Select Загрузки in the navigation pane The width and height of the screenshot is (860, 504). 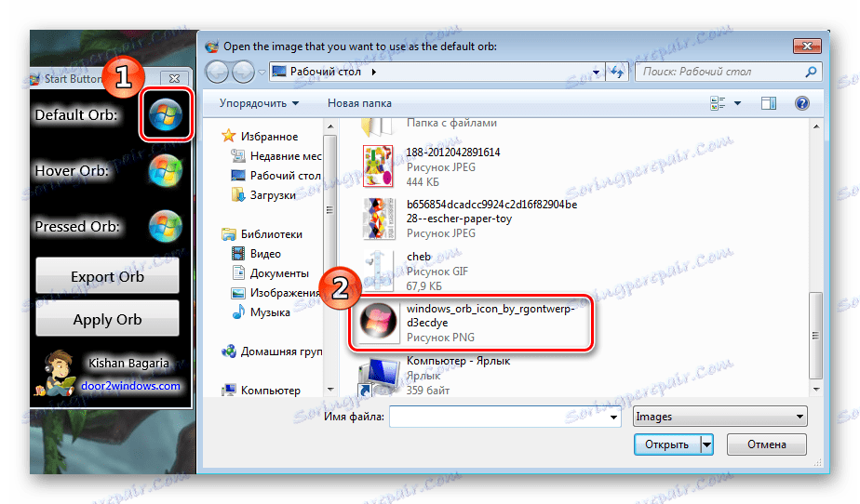click(x=273, y=195)
